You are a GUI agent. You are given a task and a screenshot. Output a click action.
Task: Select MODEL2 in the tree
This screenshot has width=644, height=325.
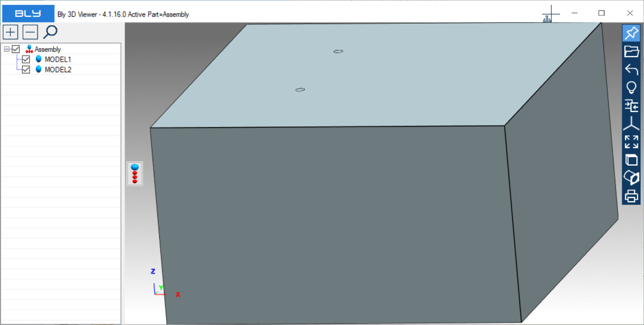pyautogui.click(x=58, y=69)
